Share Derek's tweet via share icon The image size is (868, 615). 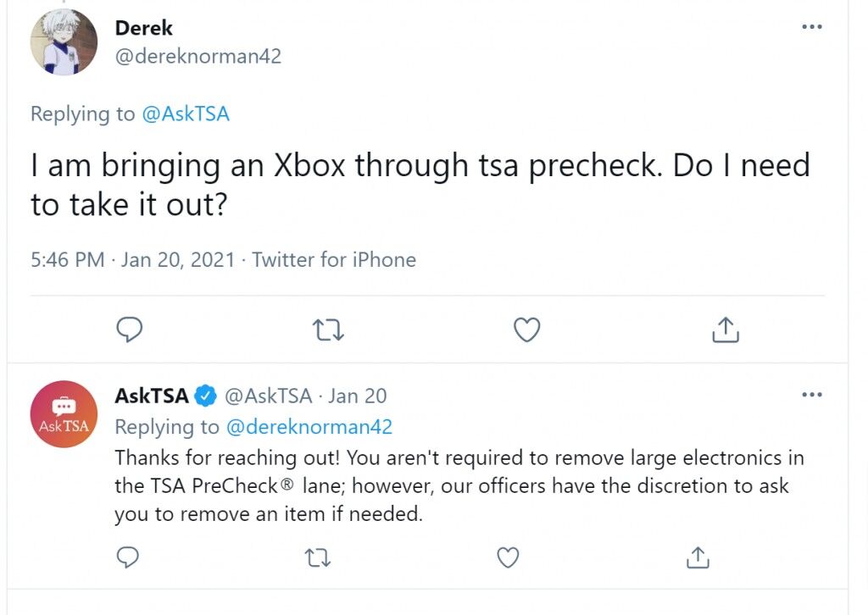pos(726,330)
